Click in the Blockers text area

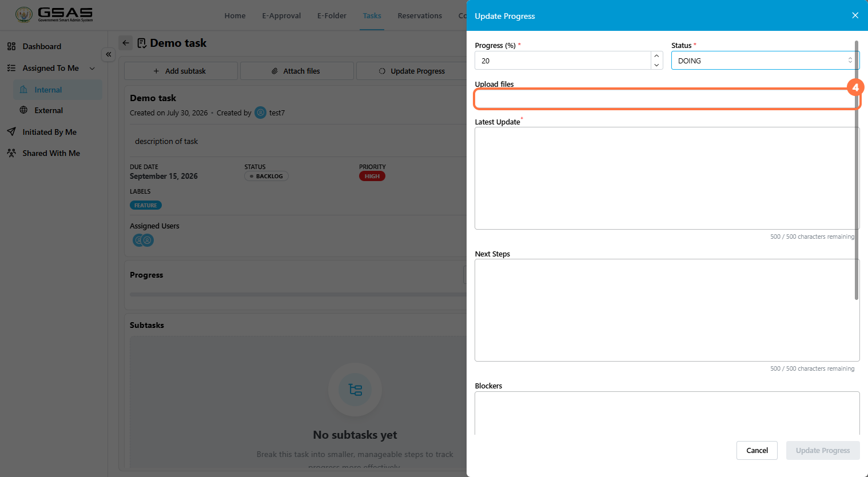(x=667, y=413)
